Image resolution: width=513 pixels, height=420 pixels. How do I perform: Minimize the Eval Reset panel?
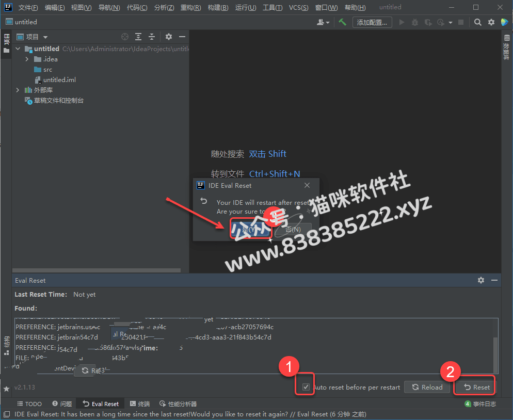pyautogui.click(x=494, y=280)
